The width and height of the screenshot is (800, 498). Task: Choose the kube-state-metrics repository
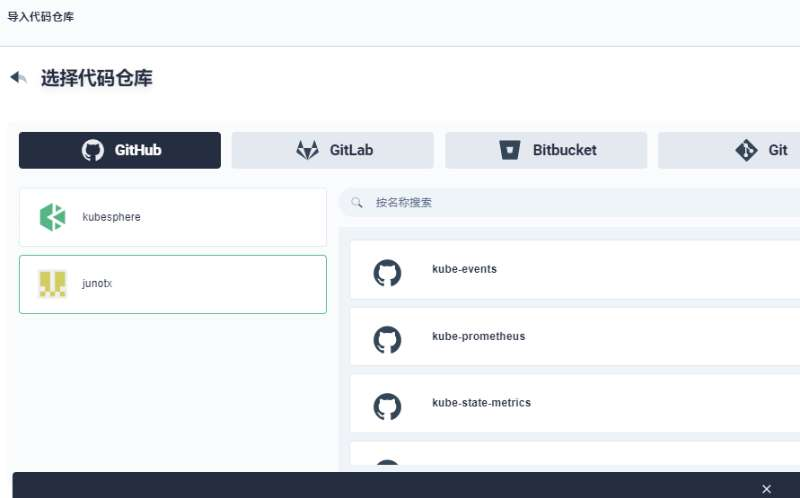pos(575,403)
